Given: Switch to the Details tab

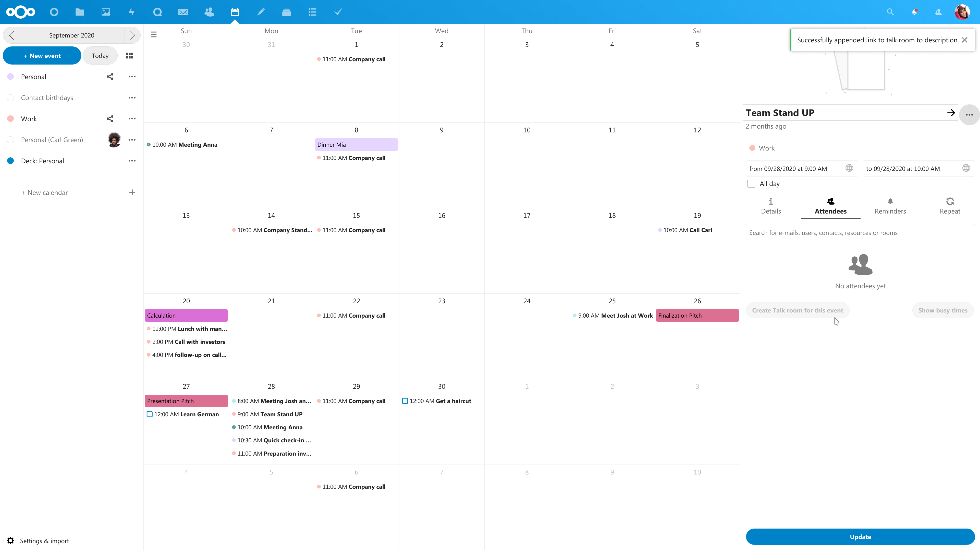Looking at the screenshot, I should 771,206.
